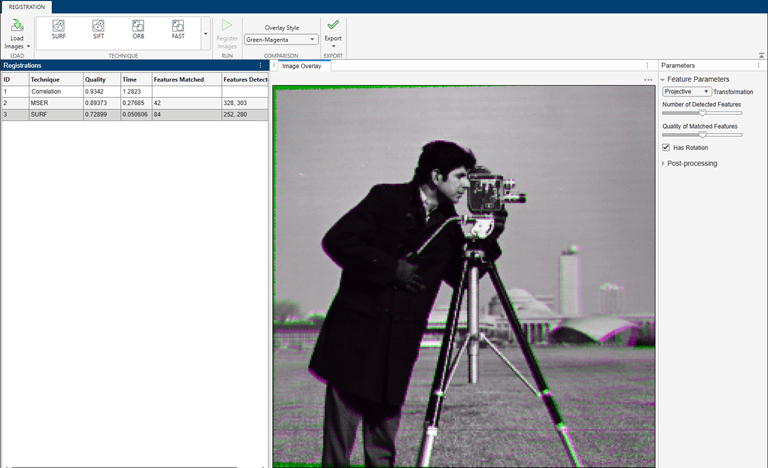This screenshot has height=468, width=768.
Task: Switch to the REGISTRATION ribbon tab
Action: [26, 7]
